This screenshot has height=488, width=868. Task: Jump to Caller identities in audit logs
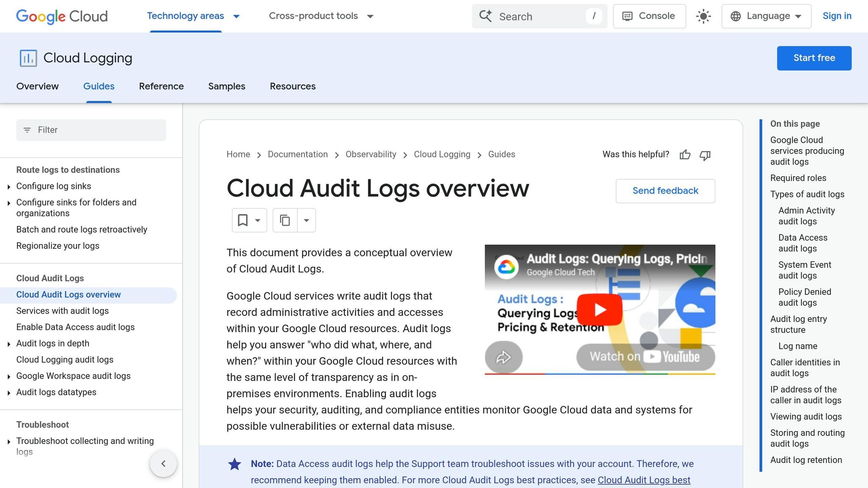pyautogui.click(x=805, y=368)
